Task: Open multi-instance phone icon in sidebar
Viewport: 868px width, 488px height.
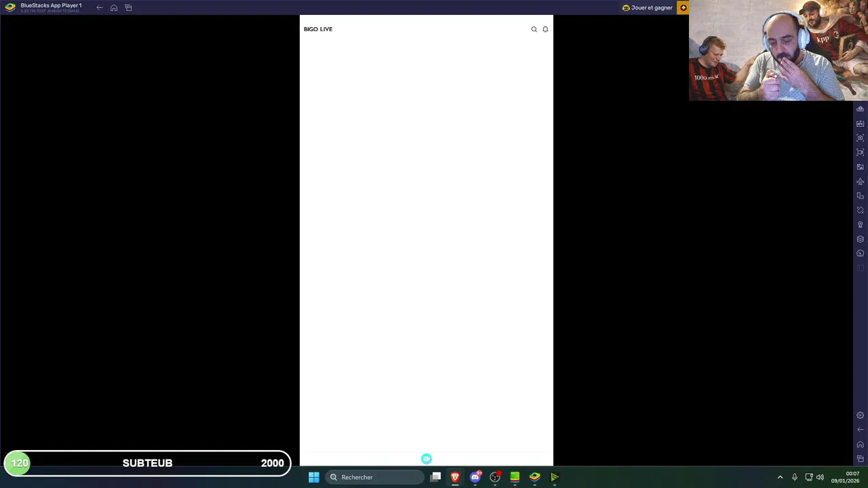Action: (x=860, y=196)
